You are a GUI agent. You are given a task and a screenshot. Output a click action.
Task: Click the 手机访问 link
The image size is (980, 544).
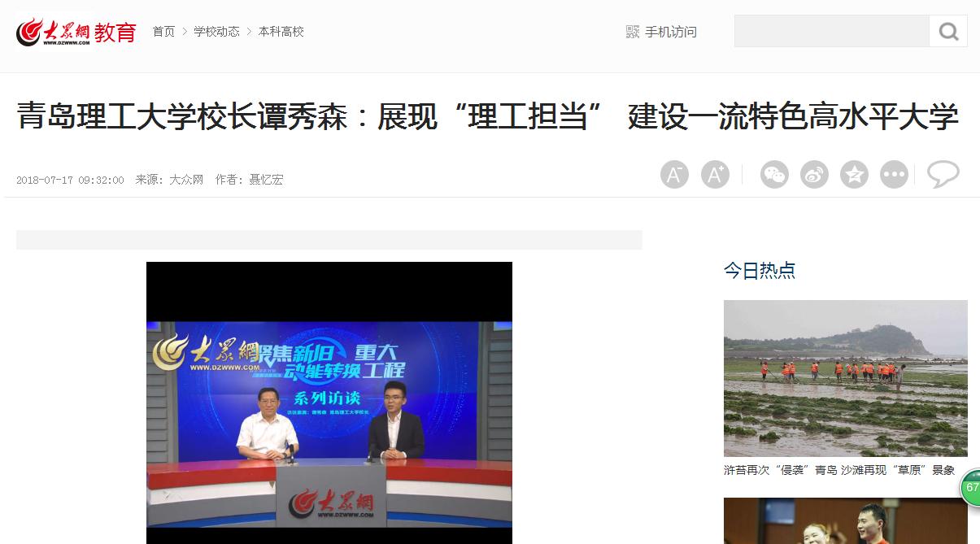[671, 32]
